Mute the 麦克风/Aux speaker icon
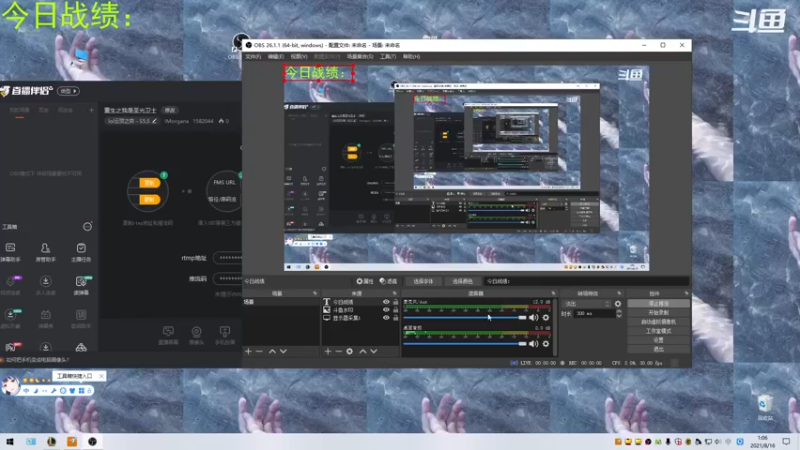 click(534, 317)
